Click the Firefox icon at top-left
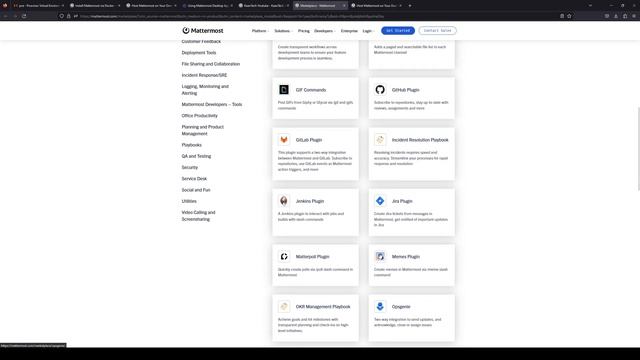Image resolution: width=640 pixels, height=360 pixels. tap(5, 6)
